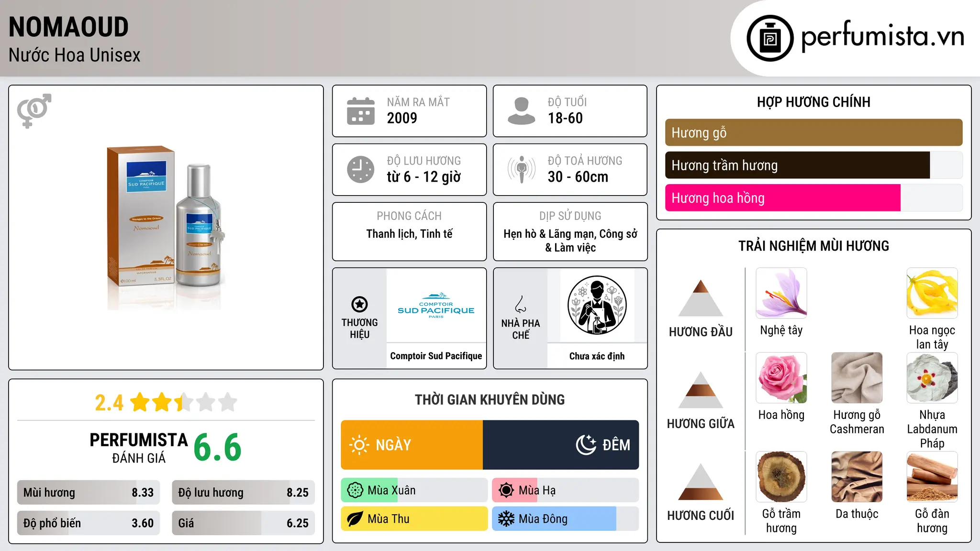The height and width of the screenshot is (551, 980).
Task: Click the calendar icon beside Năm ra mắt
Action: (361, 111)
